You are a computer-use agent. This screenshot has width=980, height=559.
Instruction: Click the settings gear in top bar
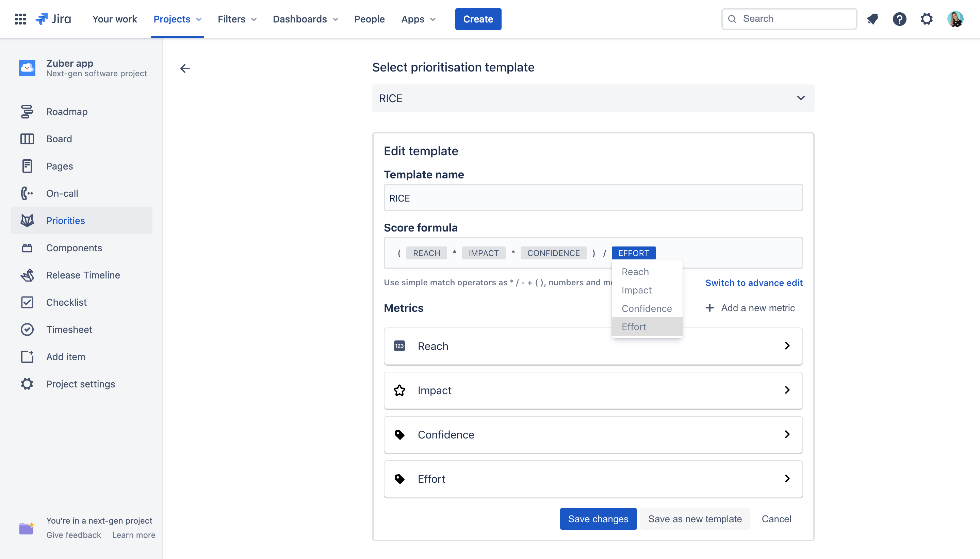pyautogui.click(x=926, y=19)
